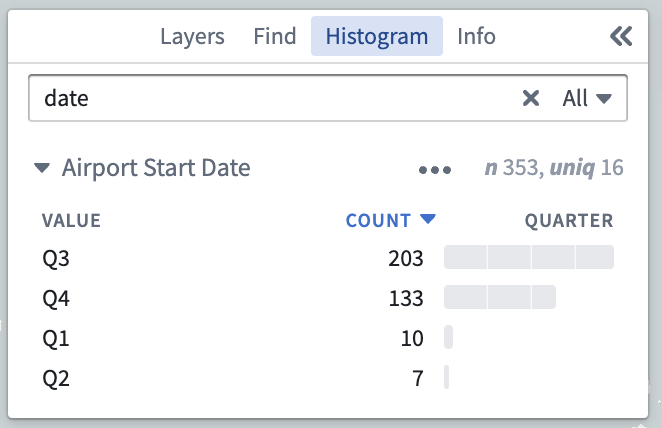Click the Q1 histogram bar

pyautogui.click(x=448, y=337)
